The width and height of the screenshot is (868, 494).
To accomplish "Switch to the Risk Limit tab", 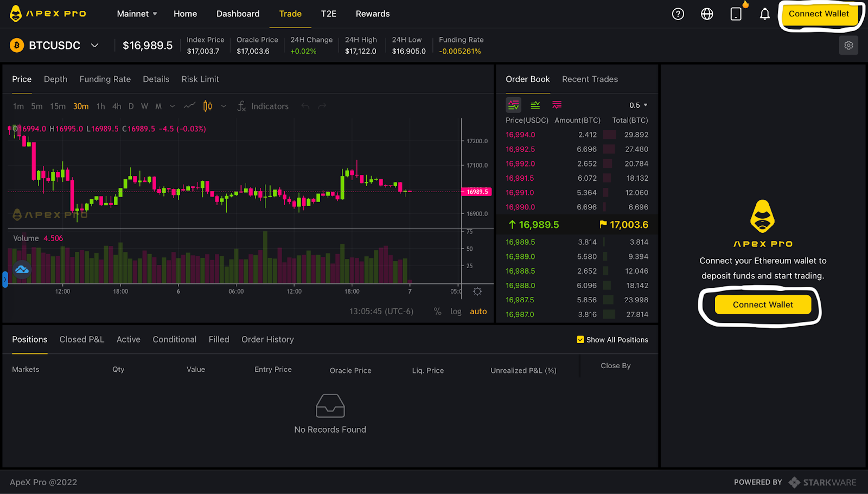I will tap(200, 79).
